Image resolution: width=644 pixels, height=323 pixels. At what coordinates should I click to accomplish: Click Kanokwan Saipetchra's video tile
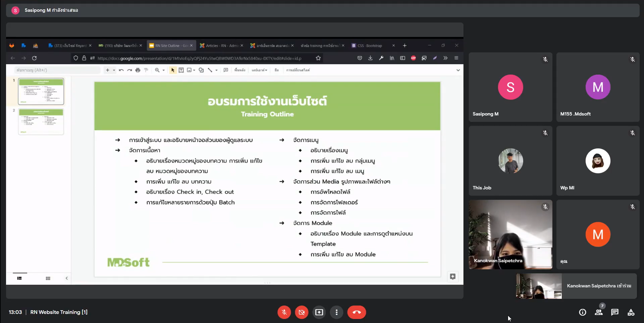pos(510,234)
